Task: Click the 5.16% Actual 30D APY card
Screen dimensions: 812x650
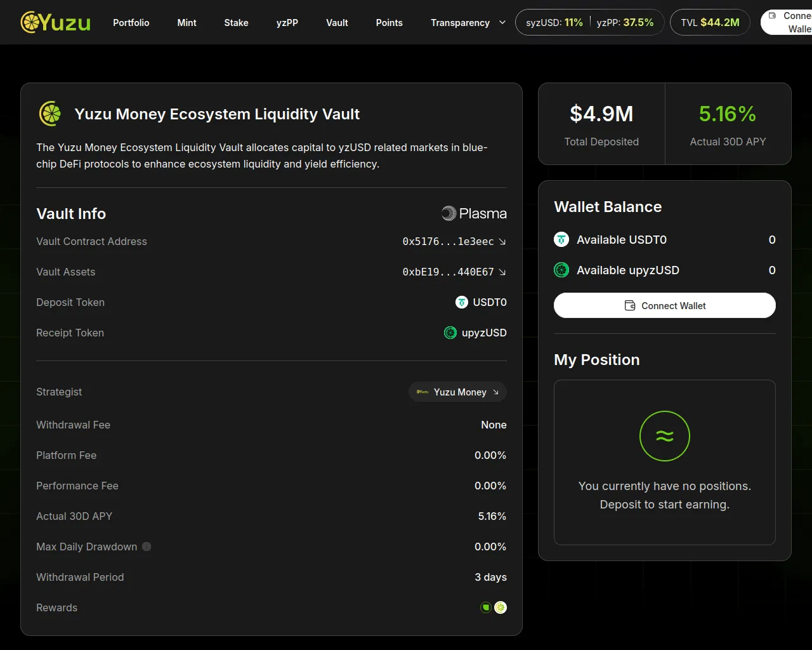Action: click(728, 124)
